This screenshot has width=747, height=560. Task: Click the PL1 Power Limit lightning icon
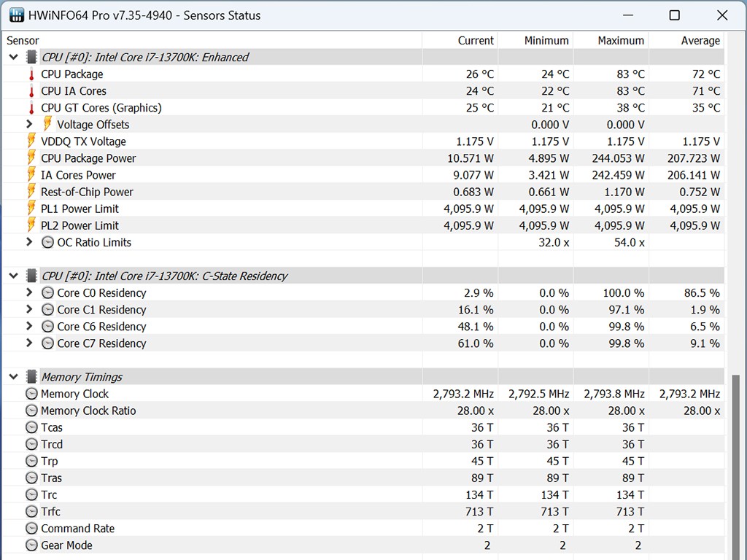tap(31, 209)
